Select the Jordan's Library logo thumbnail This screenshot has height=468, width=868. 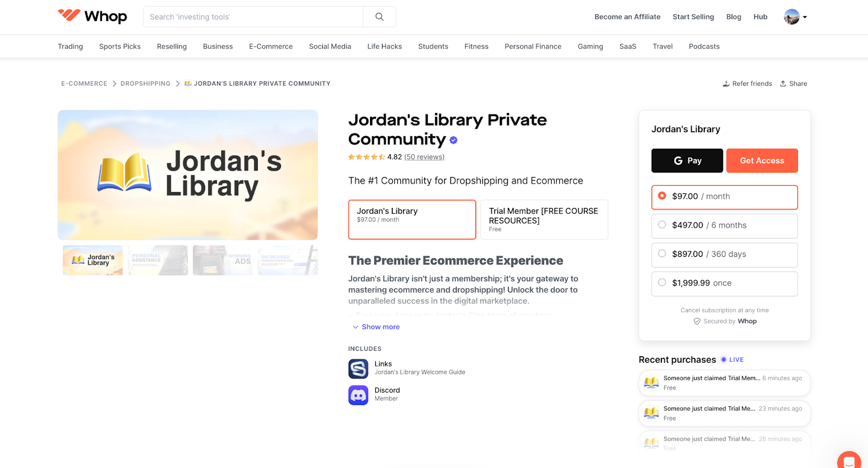click(x=93, y=260)
